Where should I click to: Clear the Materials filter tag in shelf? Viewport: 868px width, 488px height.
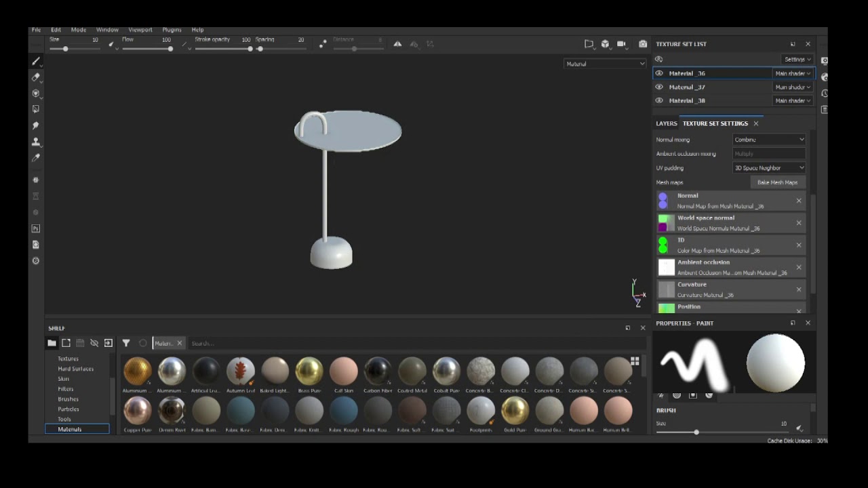pos(179,343)
